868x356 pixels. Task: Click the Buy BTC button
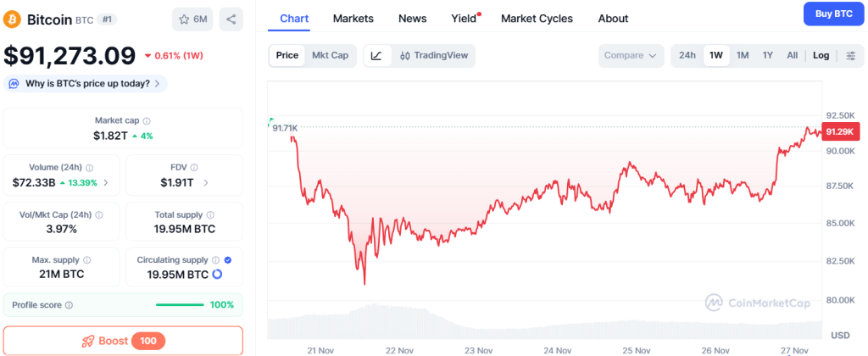[x=832, y=14]
